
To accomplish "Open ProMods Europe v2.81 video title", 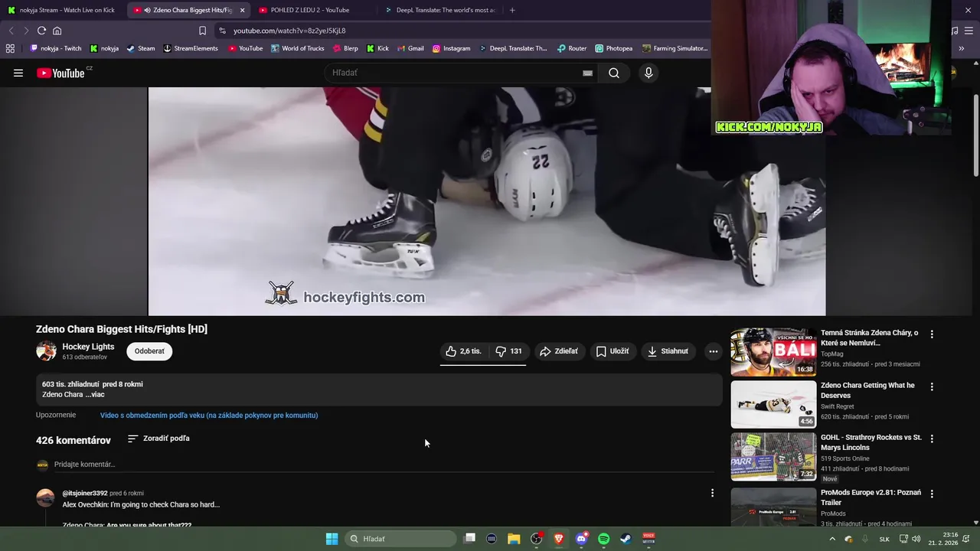I will coord(871,497).
